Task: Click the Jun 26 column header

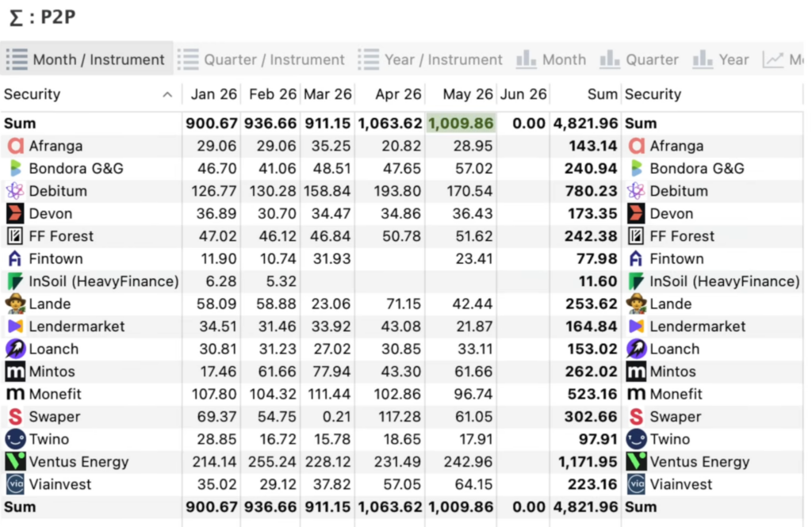Action: click(523, 94)
